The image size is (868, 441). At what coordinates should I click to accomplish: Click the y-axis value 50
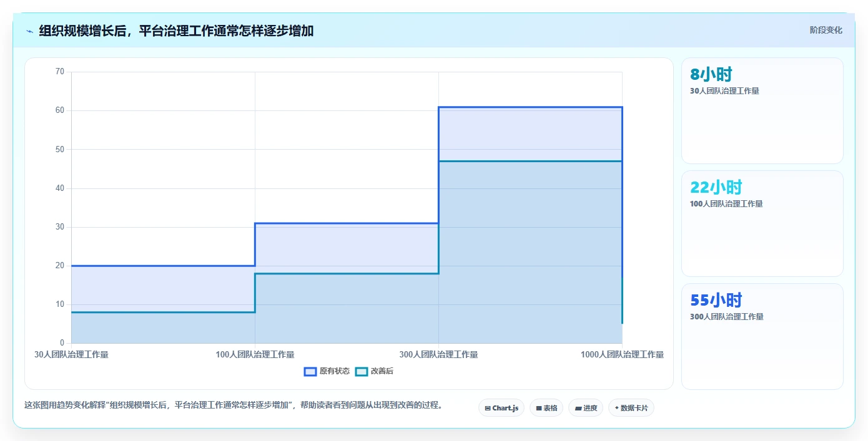click(x=60, y=149)
